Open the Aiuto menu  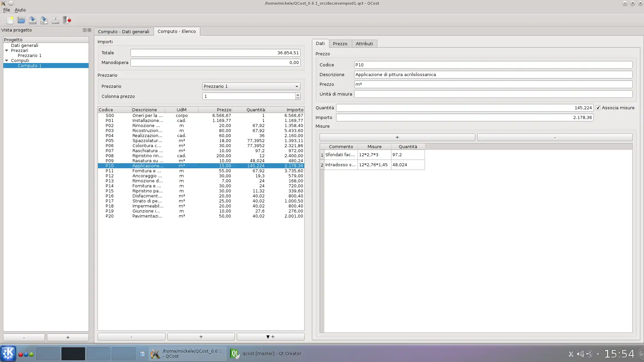point(20,10)
